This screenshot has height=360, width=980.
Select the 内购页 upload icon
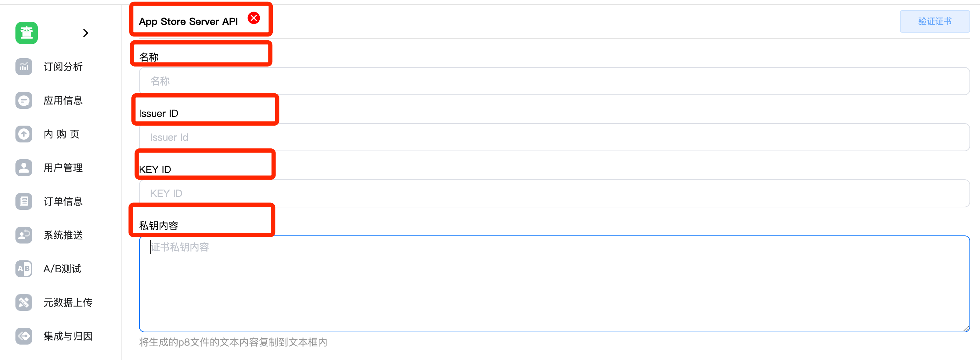click(24, 134)
